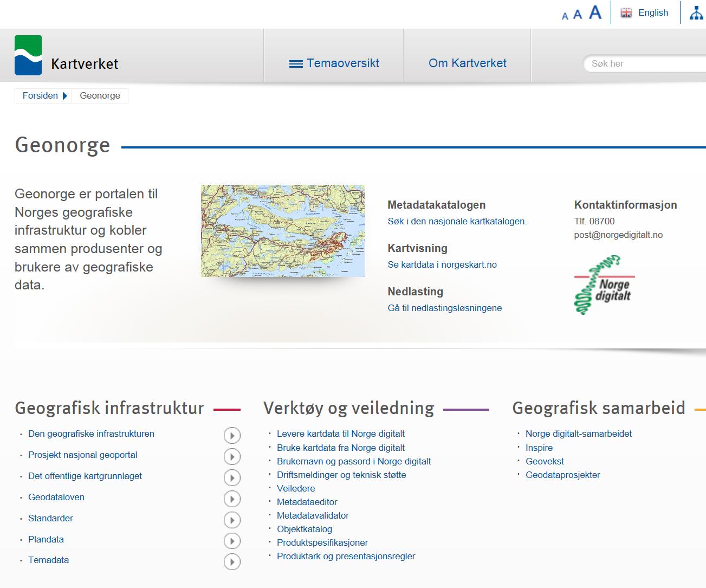Expand arrow next to Det offentlige kartgrunnlaget
This screenshot has width=706, height=588.
[x=232, y=477]
